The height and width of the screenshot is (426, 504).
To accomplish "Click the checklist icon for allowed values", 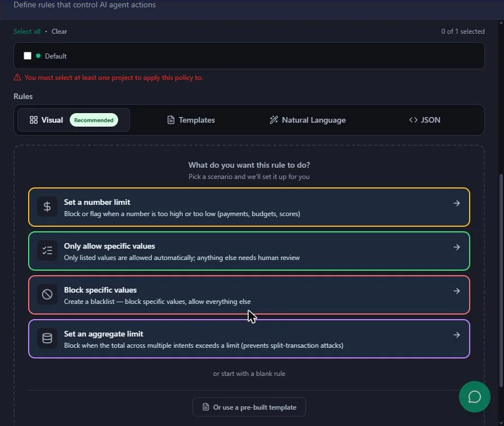I will click(47, 250).
